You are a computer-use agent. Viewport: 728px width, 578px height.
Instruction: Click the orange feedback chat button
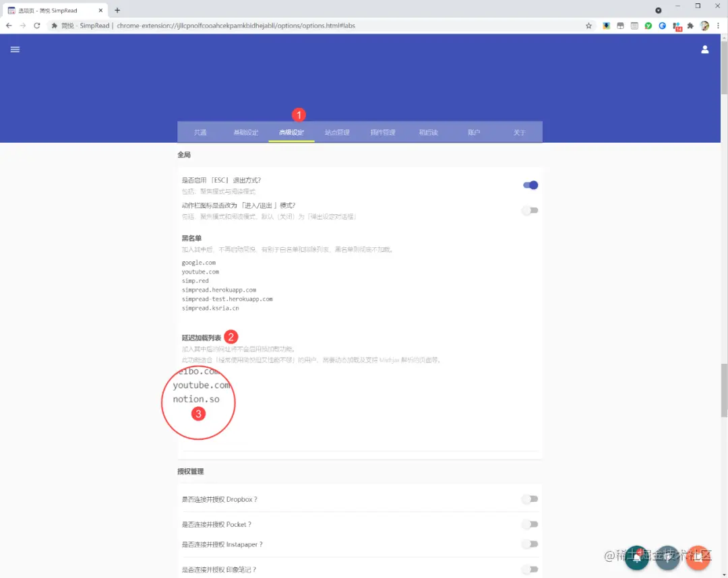click(x=698, y=558)
